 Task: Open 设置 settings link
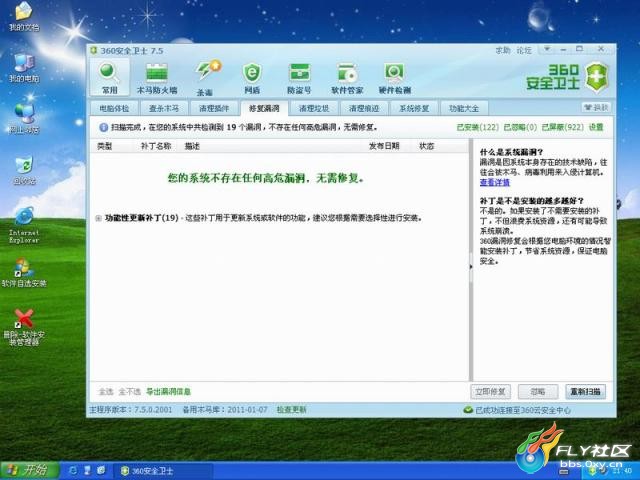click(596, 127)
